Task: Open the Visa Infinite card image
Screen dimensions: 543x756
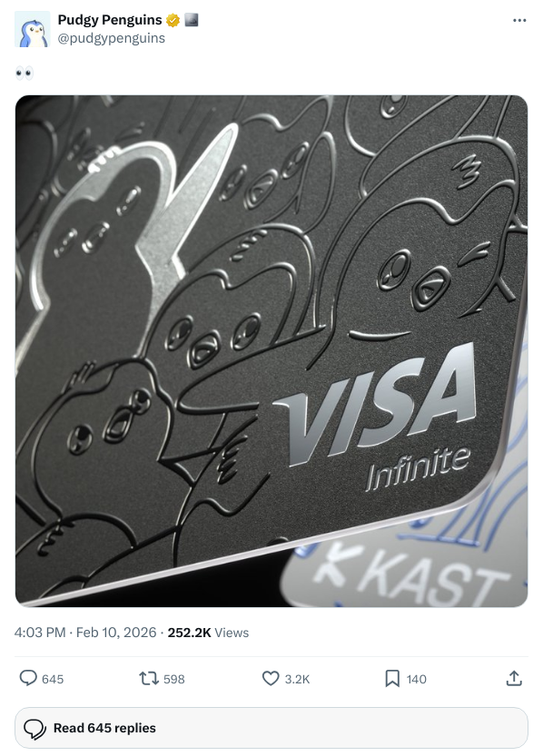Action: pyautogui.click(x=271, y=351)
